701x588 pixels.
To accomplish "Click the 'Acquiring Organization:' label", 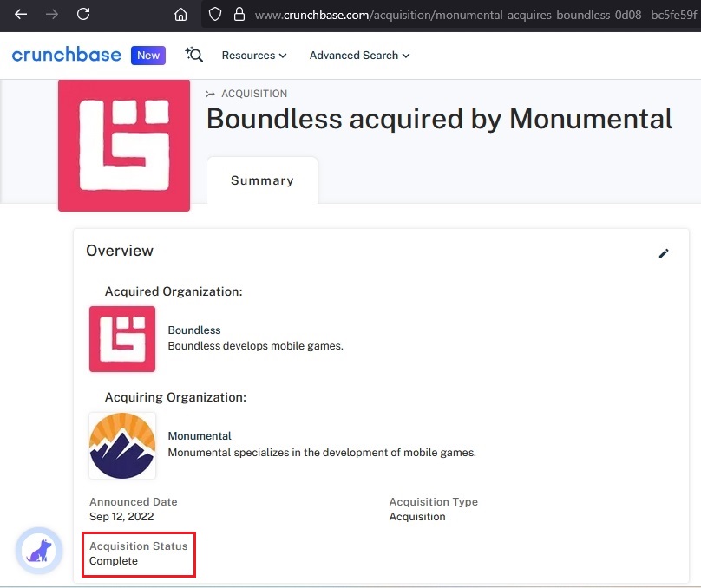I will 175,397.
